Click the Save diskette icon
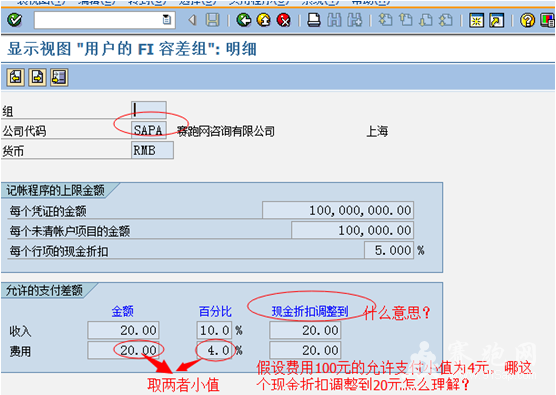The width and height of the screenshot is (556, 395). tap(213, 20)
